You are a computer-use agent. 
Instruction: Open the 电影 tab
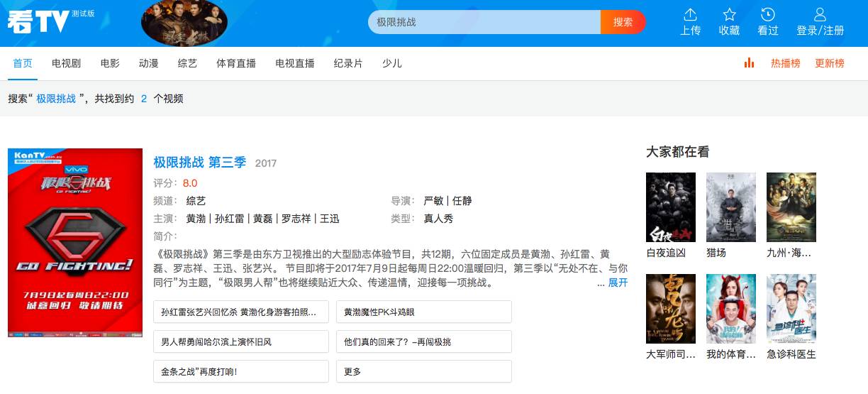[110, 63]
